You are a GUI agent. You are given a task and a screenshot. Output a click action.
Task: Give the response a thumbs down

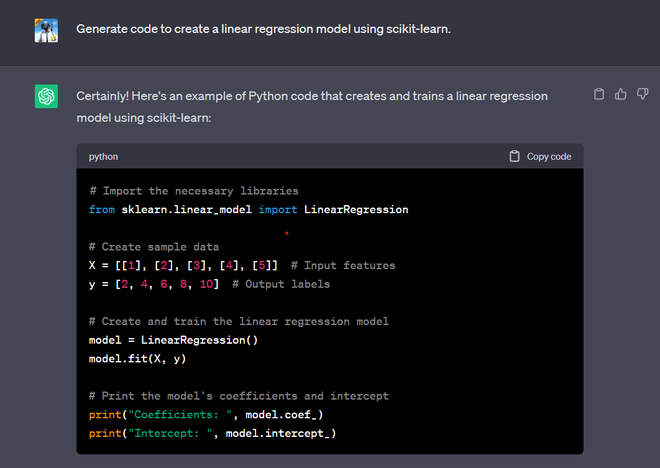(642, 94)
